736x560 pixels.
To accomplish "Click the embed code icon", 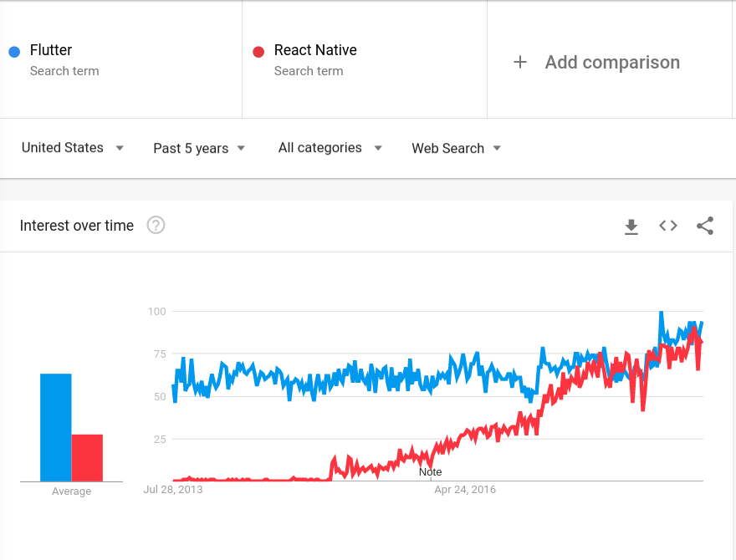I will point(667,226).
